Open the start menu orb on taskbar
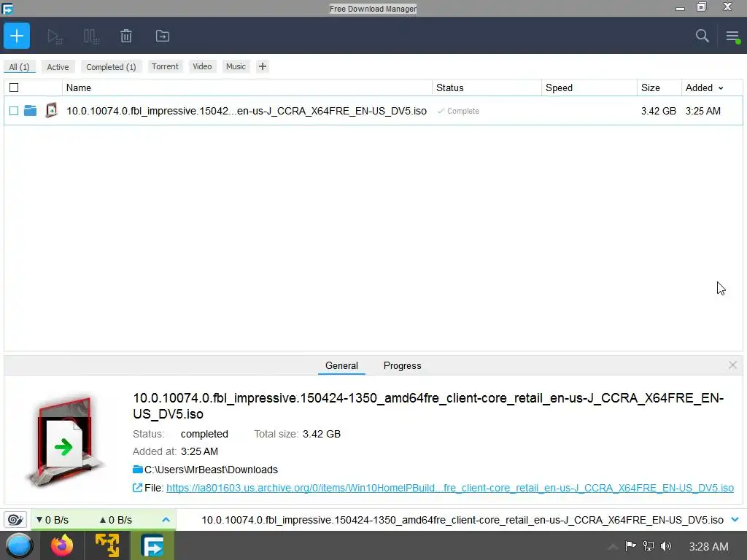This screenshot has width=747, height=560. click(x=19, y=545)
